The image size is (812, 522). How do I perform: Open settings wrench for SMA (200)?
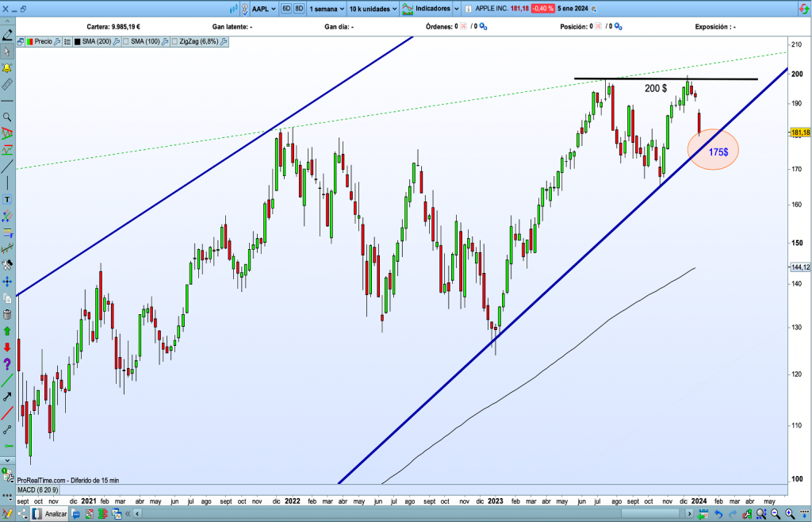click(117, 41)
